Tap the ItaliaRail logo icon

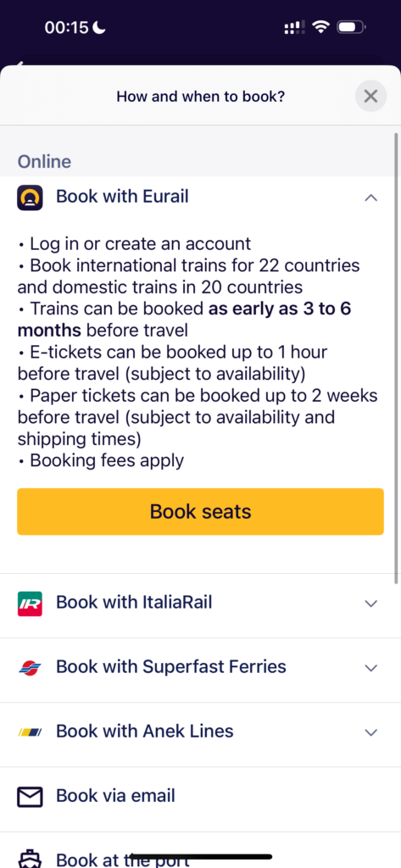(30, 604)
